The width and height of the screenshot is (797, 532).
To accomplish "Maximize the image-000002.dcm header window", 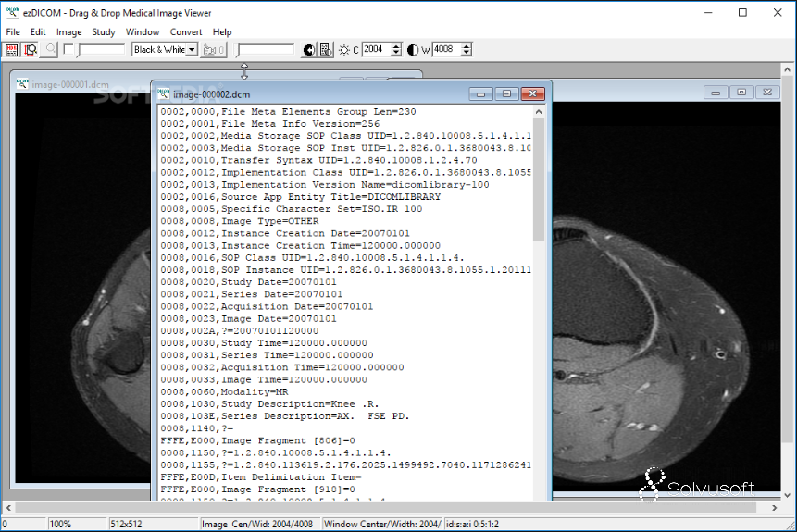I will tap(506, 93).
